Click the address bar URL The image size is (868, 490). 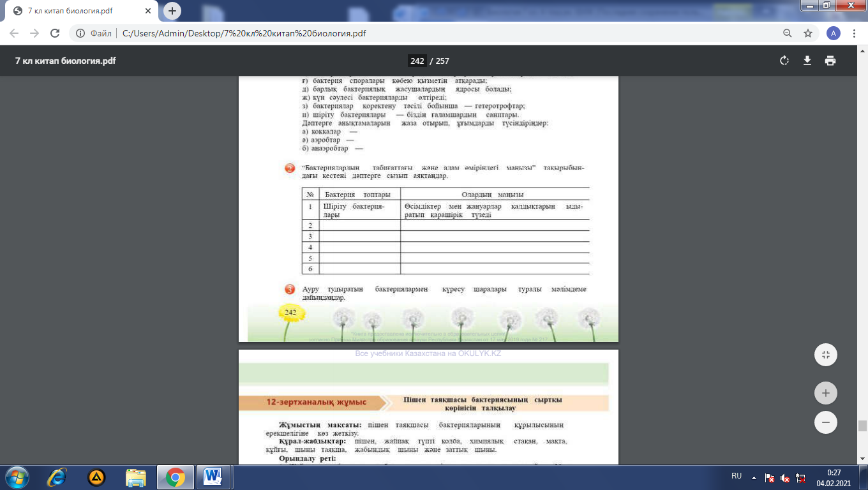click(x=244, y=34)
